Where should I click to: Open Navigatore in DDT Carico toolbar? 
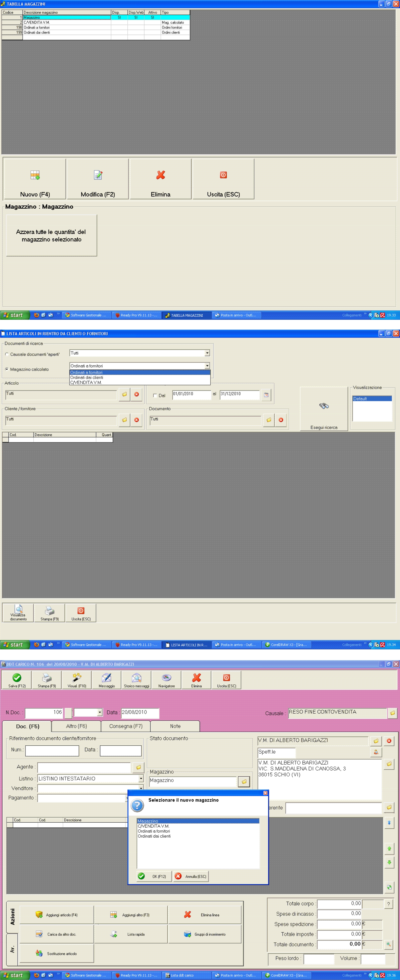pos(166,680)
